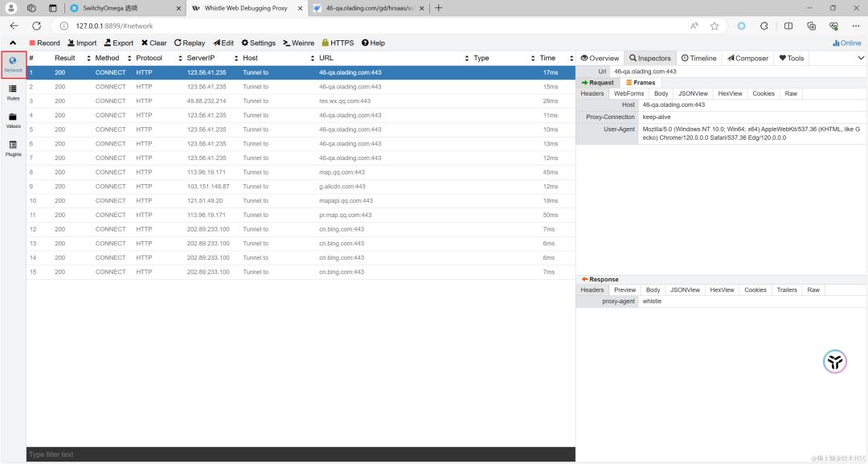868x464 pixels.
Task: Open Weinre from the toolbar
Action: (x=298, y=43)
